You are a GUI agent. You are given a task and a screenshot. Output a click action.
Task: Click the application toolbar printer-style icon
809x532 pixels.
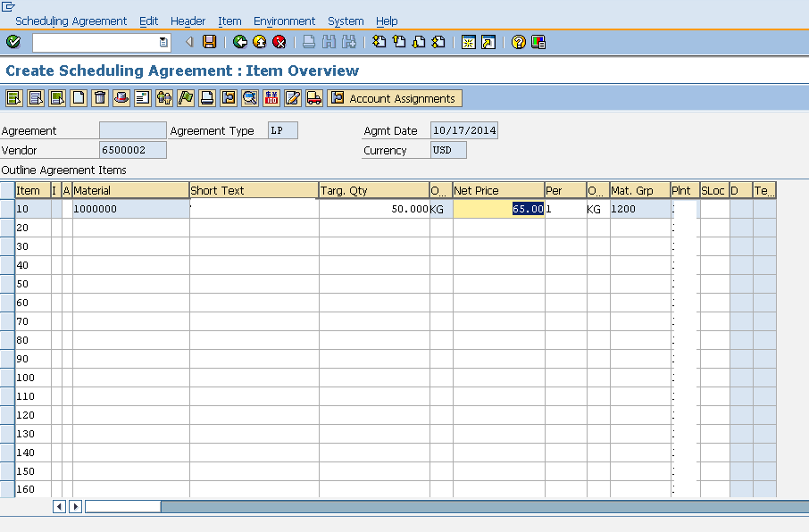pyautogui.click(x=207, y=98)
